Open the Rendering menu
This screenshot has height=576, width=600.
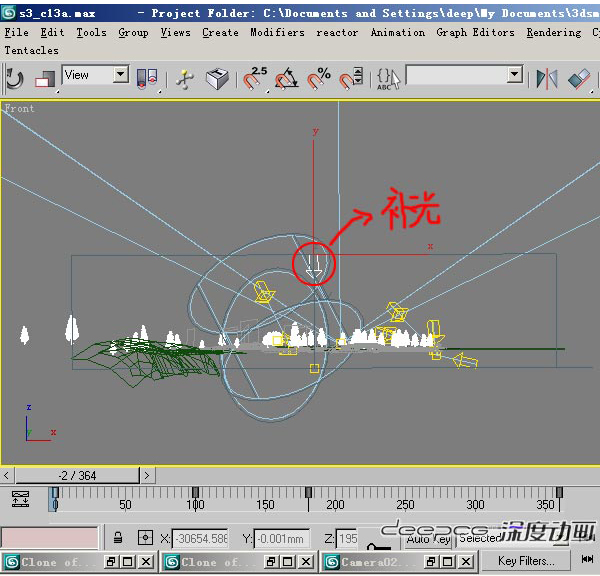tap(554, 33)
